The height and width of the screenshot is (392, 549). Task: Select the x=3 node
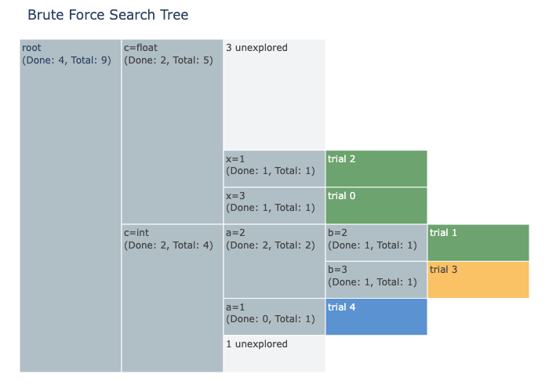pos(274,205)
